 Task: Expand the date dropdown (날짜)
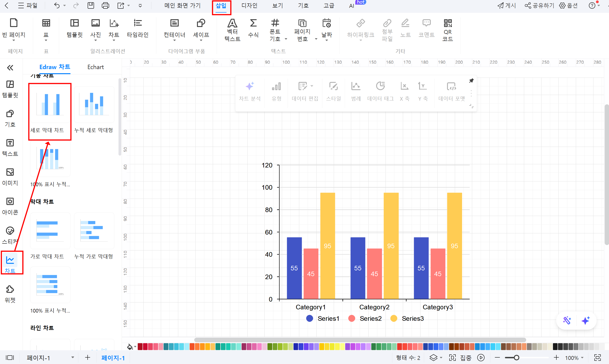(327, 40)
